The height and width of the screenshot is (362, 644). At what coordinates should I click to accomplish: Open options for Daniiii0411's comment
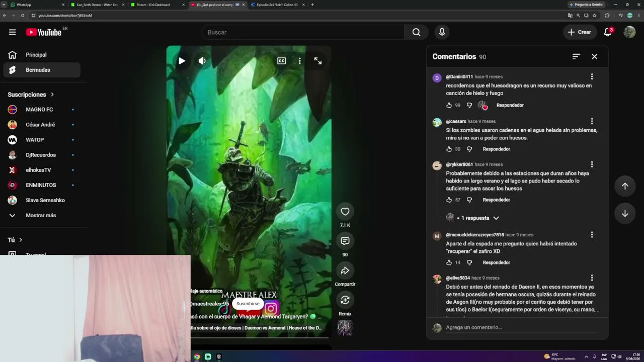pos(592,77)
